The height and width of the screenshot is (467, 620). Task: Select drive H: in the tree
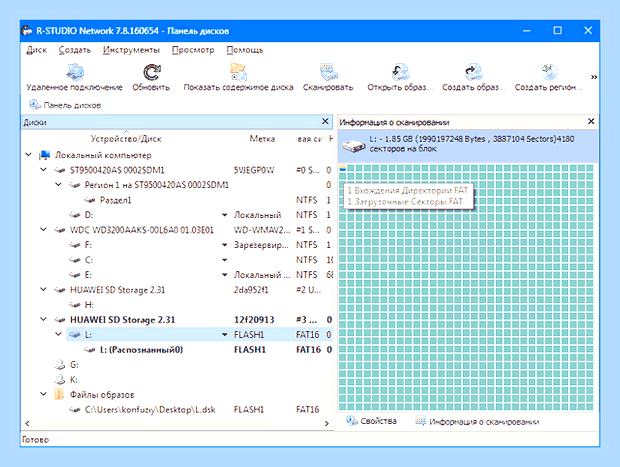click(89, 305)
